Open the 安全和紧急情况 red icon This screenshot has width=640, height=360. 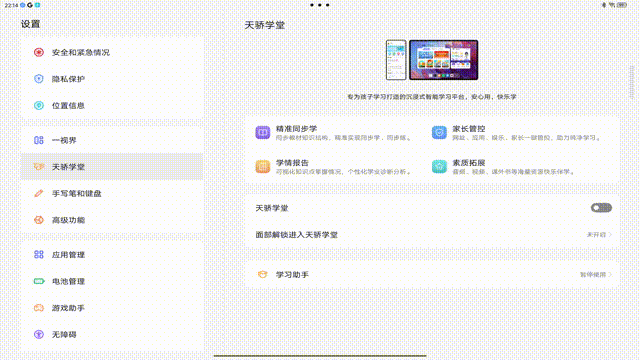tap(39, 52)
